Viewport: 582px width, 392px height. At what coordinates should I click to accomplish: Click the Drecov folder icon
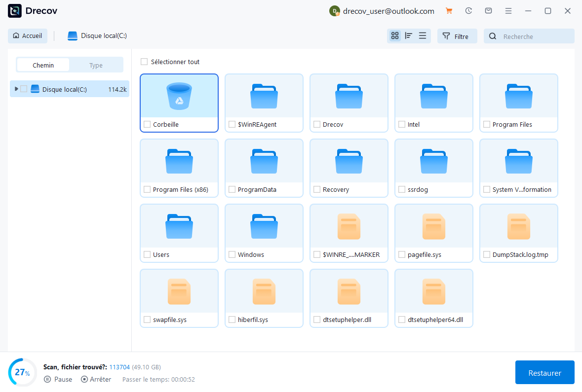[349, 96]
